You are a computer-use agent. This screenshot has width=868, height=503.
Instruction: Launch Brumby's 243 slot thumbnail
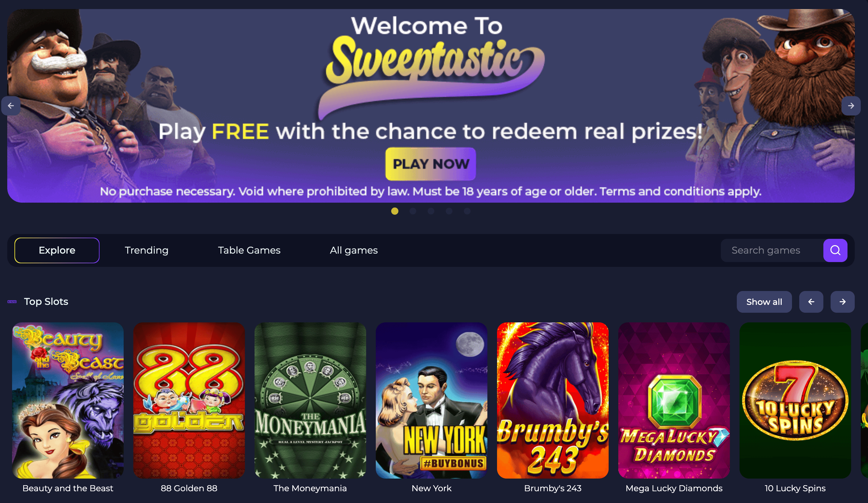(553, 400)
